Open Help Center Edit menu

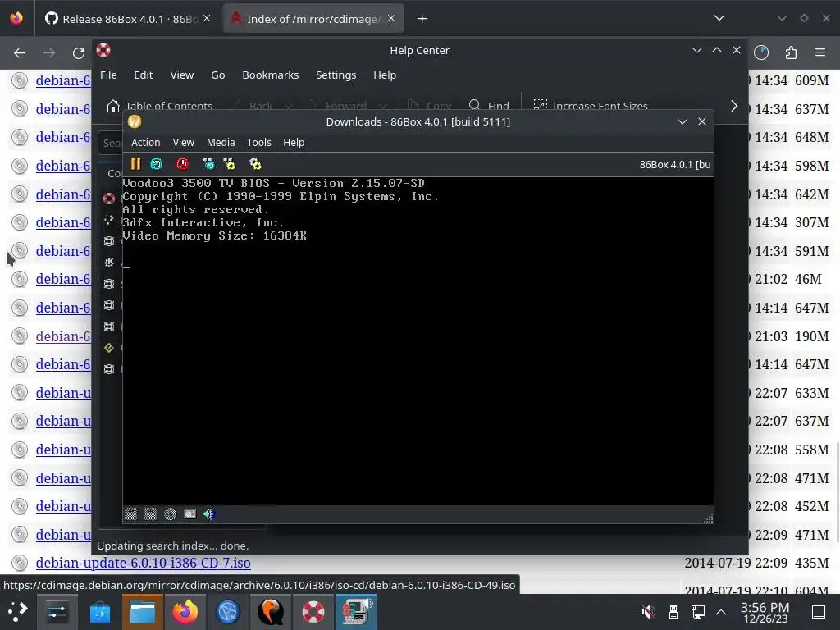tap(143, 75)
